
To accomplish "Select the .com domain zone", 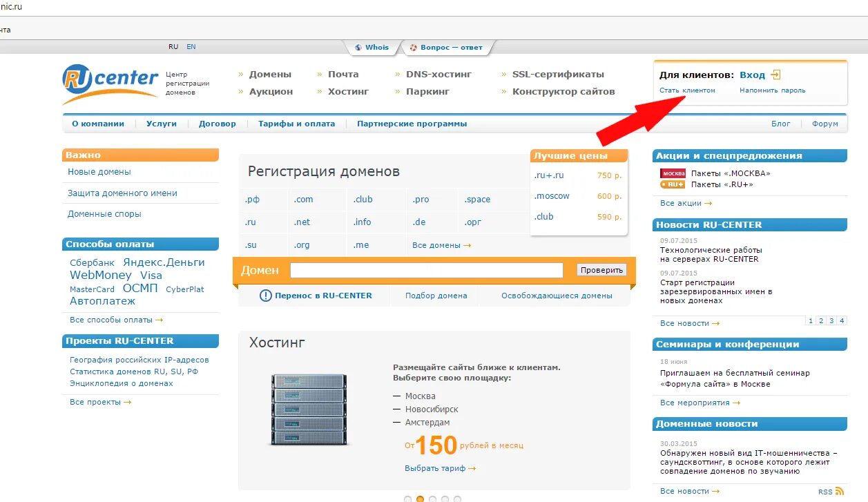I will [x=303, y=200].
